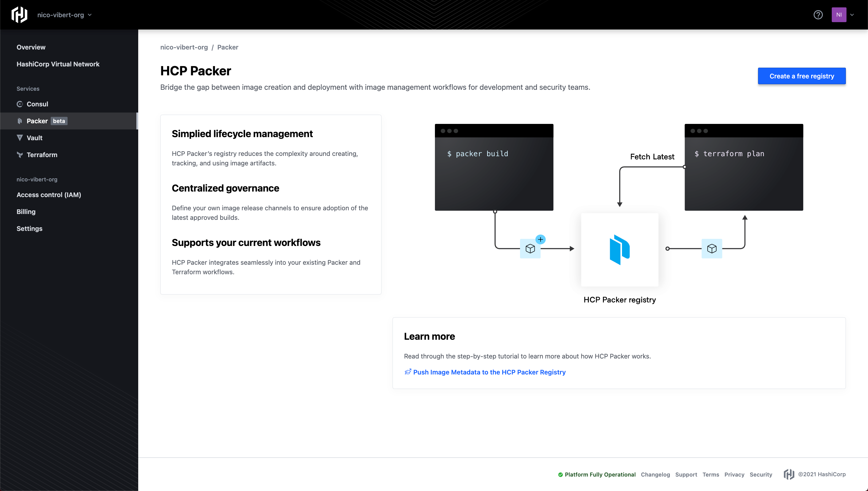Open HashiCorp Virtual Network page
This screenshot has height=491, width=868.
click(58, 64)
